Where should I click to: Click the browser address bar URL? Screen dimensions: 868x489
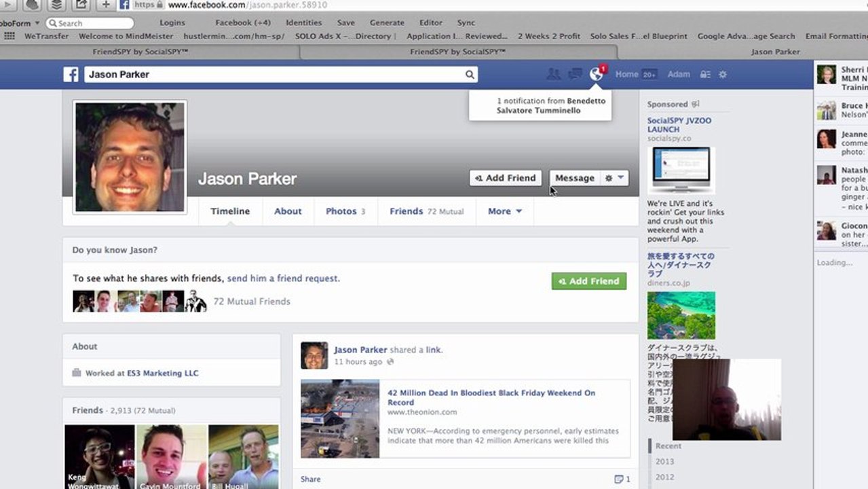247,5
